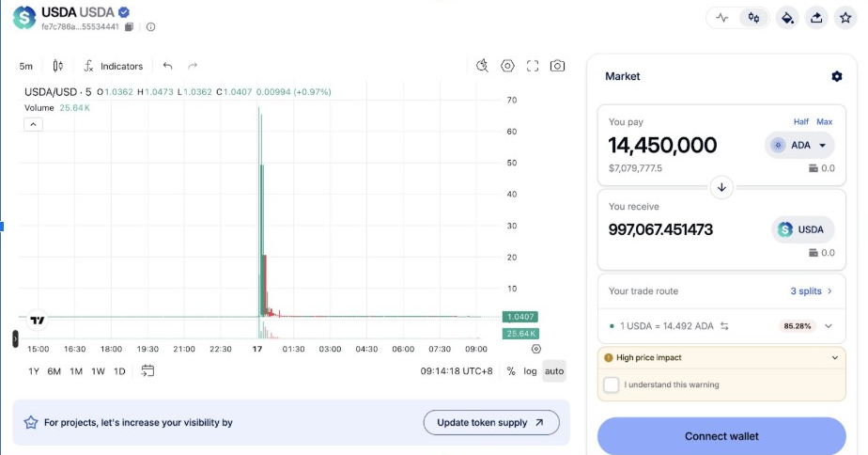The height and width of the screenshot is (455, 868).
Task: Expand the trade route details chevron
Action: (828, 326)
